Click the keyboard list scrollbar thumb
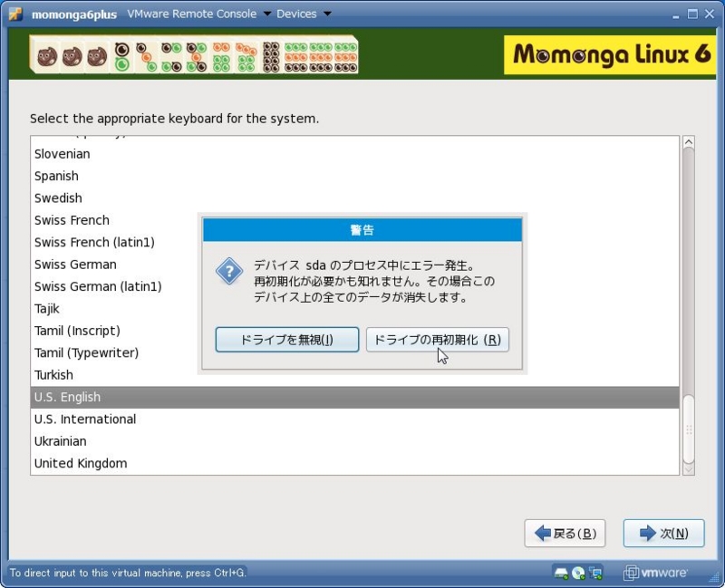The height and width of the screenshot is (588, 725). (689, 429)
